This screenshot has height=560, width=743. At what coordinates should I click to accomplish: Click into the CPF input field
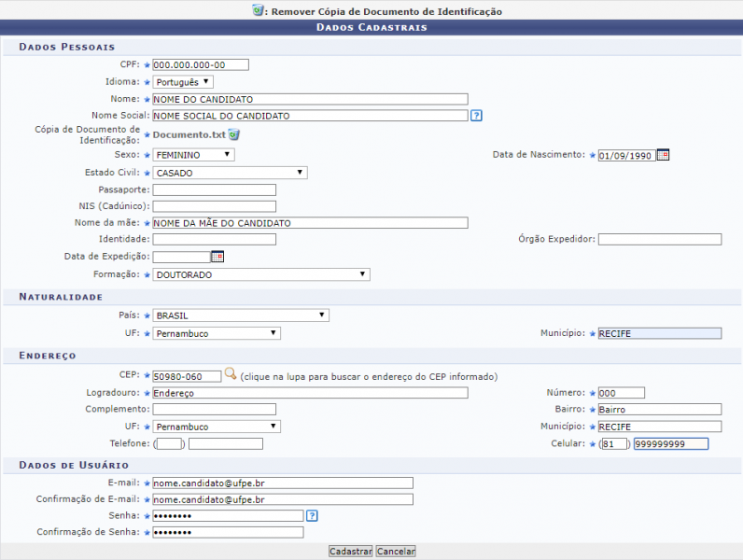[201, 64]
